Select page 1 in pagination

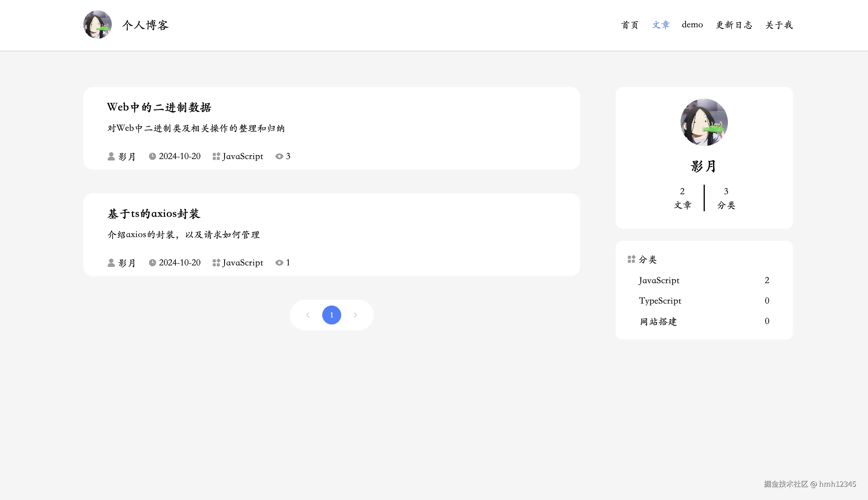click(x=331, y=315)
